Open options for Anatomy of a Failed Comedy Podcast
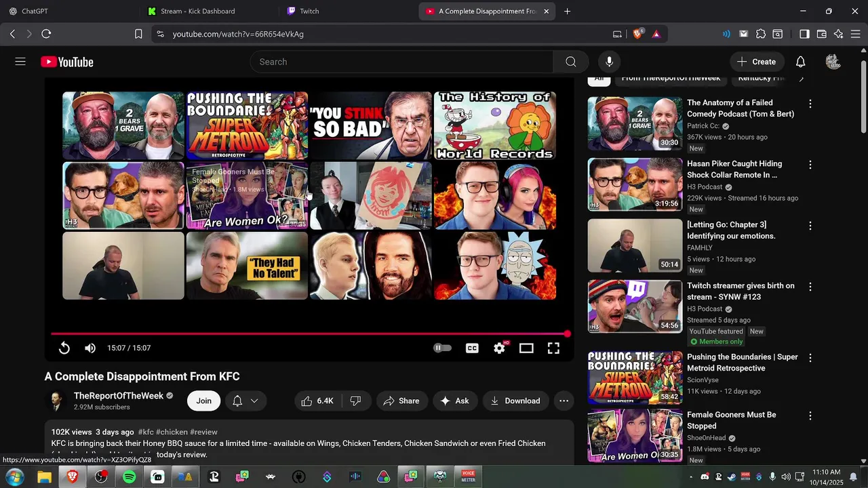Viewport: 868px width, 488px height. tap(810, 104)
